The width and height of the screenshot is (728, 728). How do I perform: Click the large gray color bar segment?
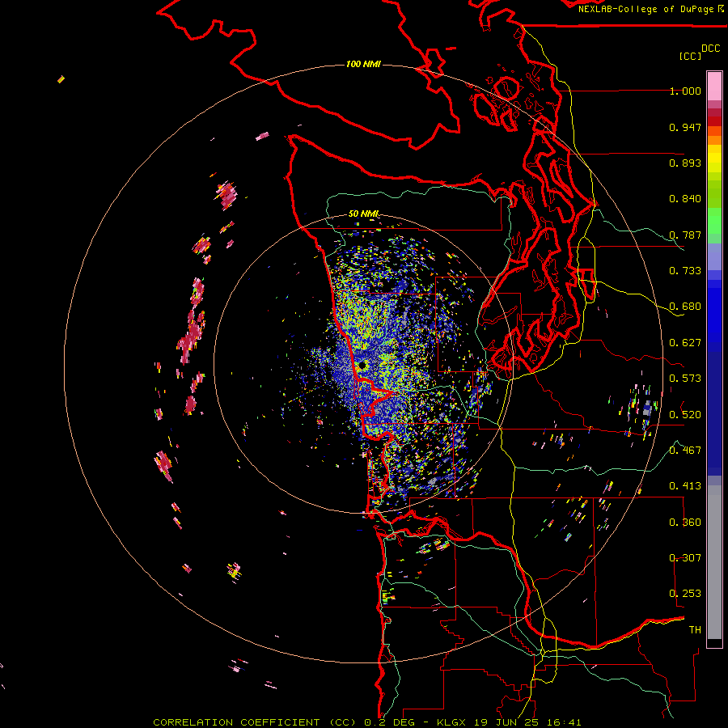[x=714, y=566]
